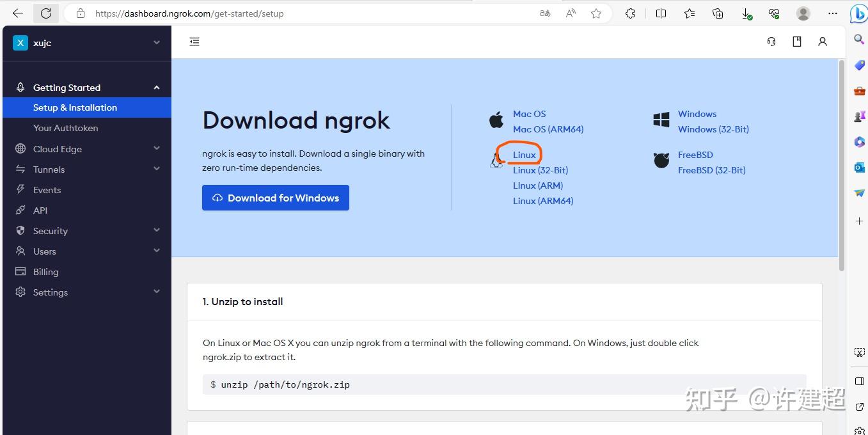868x435 pixels.
Task: Expand Tunnels menu
Action: point(87,170)
